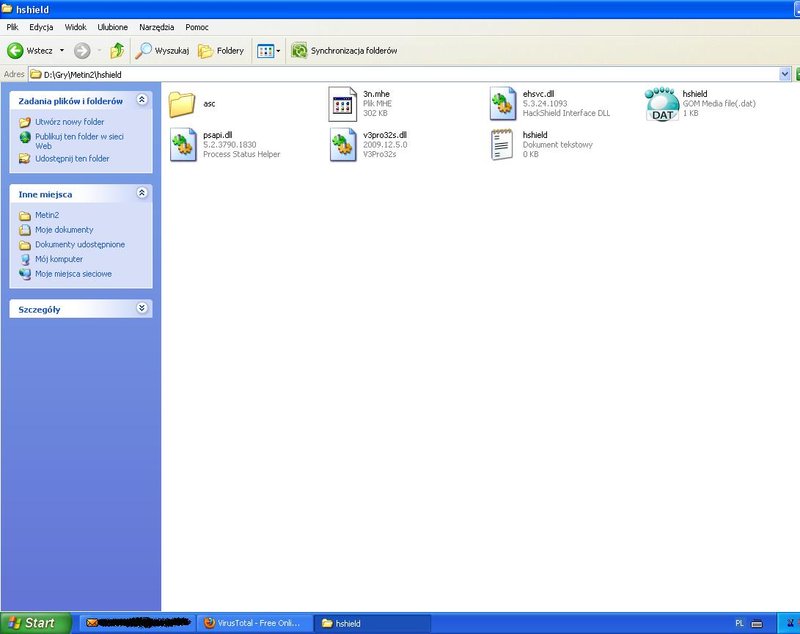800x634 pixels.
Task: Switch to VirusTotal Firefox taskbar button
Action: [x=254, y=623]
